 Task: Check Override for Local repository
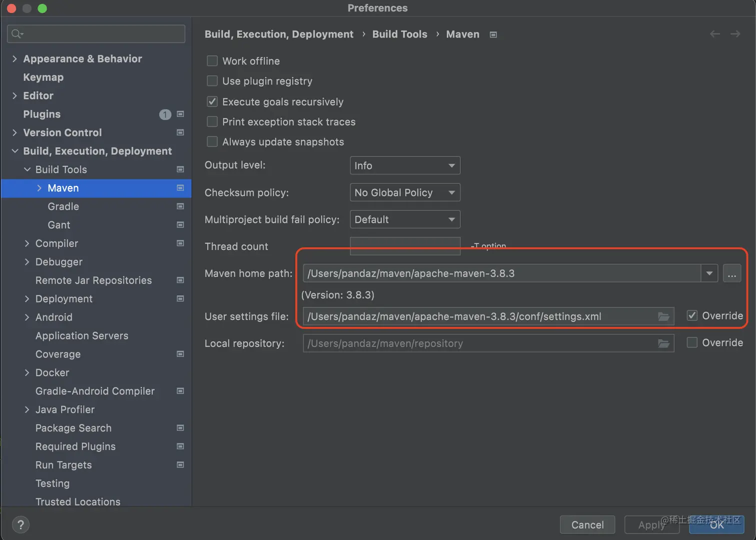(692, 342)
